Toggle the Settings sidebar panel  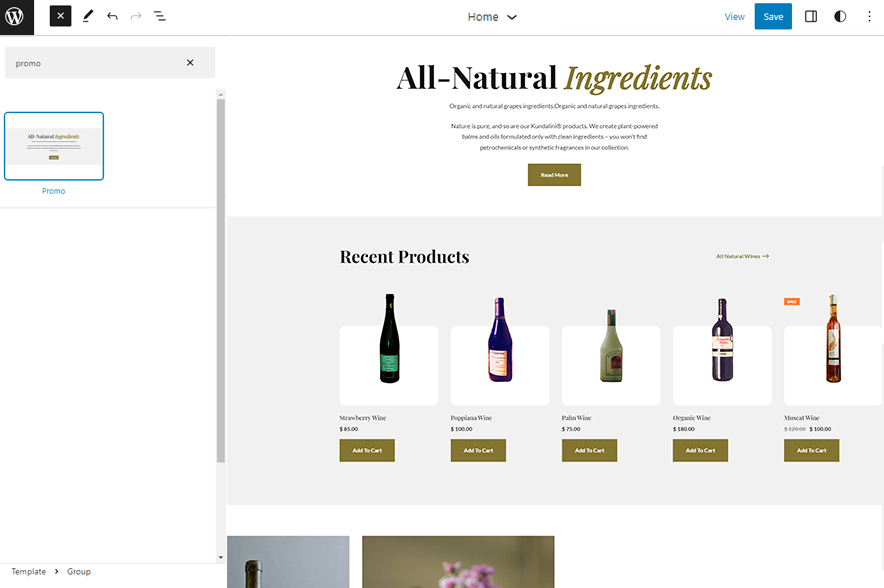point(811,17)
